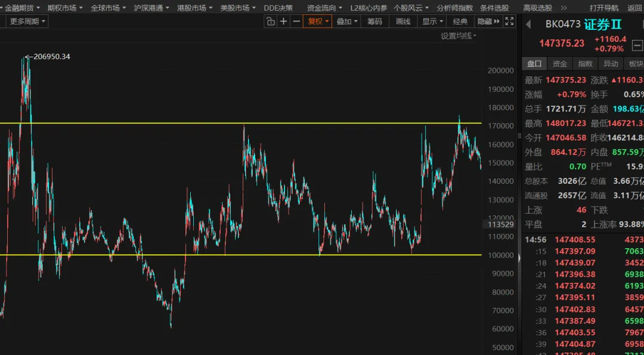The image size is (644, 355).
Task: Zoom out the chart with minus icon
Action: click(x=296, y=21)
